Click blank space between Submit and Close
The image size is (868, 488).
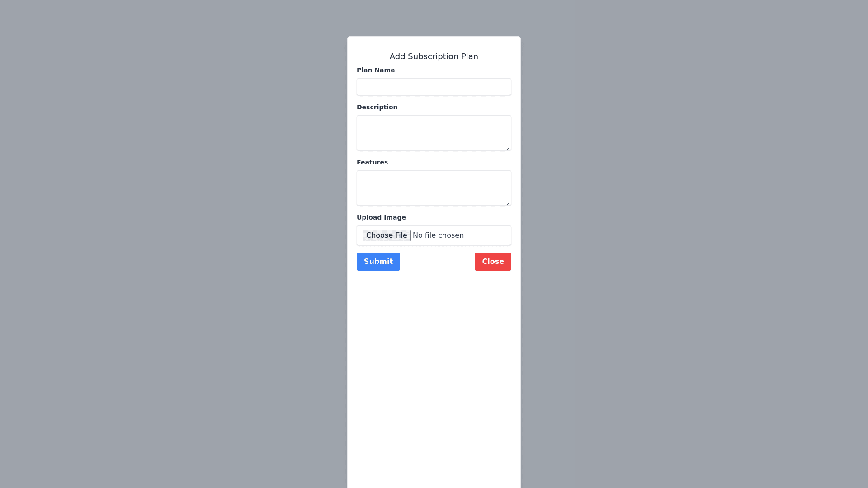[437, 262]
